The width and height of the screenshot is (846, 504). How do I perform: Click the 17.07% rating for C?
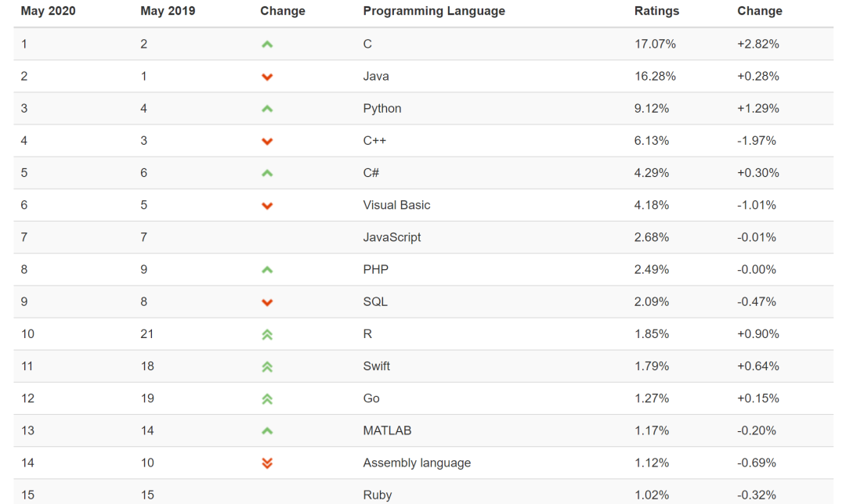pos(655,44)
